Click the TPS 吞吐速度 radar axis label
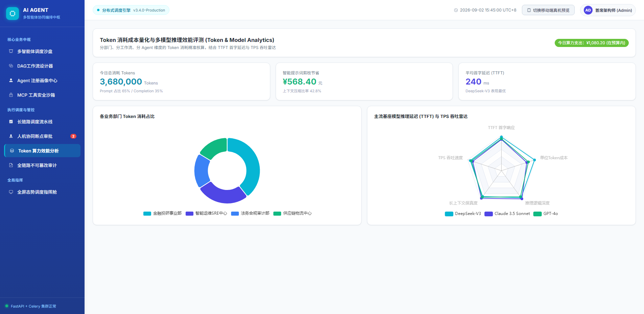The image size is (644, 314). (x=451, y=158)
